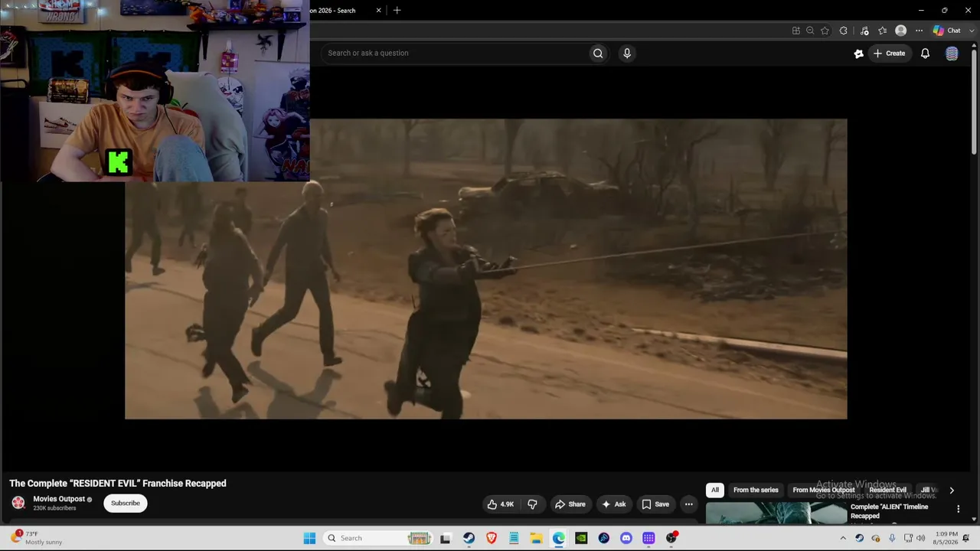Open the media control music icon
This screenshot has width=980, height=551.
[x=864, y=31]
